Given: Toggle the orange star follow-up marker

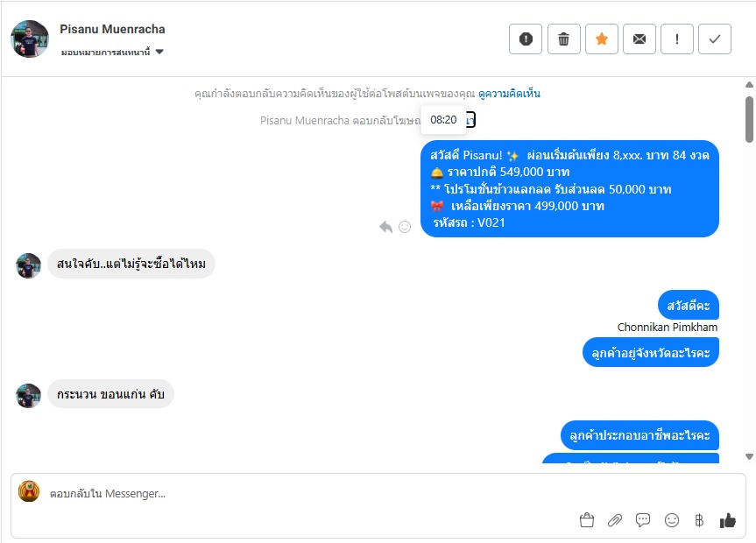Looking at the screenshot, I should coord(601,39).
